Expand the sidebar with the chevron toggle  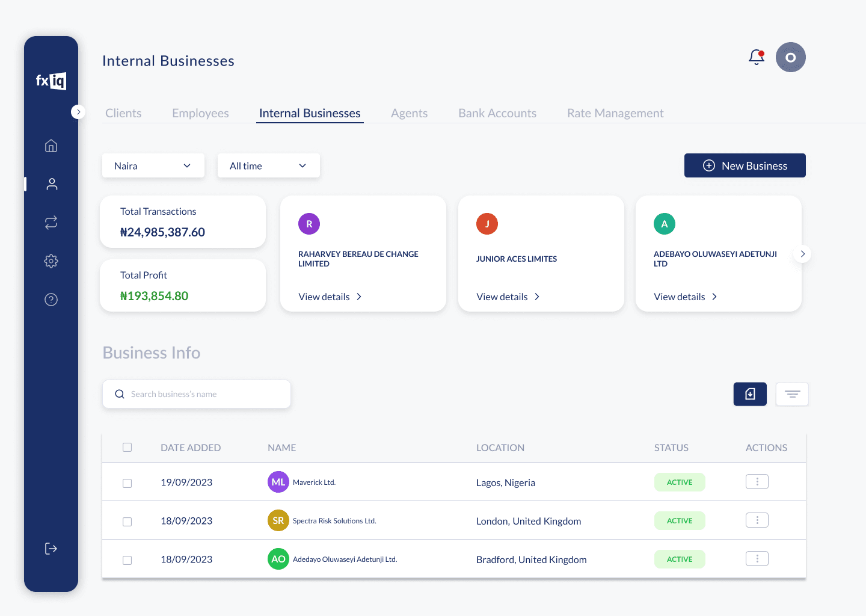78,112
